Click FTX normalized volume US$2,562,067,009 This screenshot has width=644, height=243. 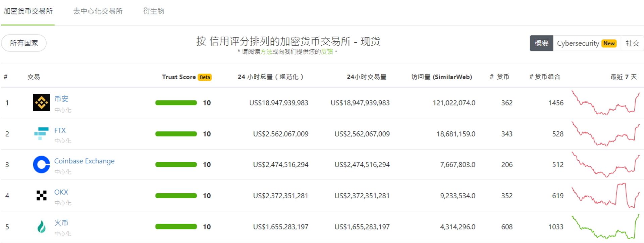point(281,134)
